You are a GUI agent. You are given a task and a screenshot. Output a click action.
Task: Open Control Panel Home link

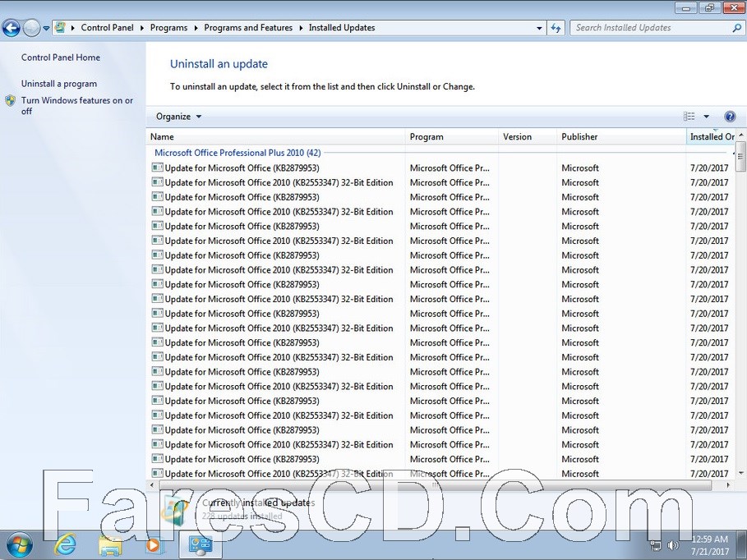tap(61, 57)
